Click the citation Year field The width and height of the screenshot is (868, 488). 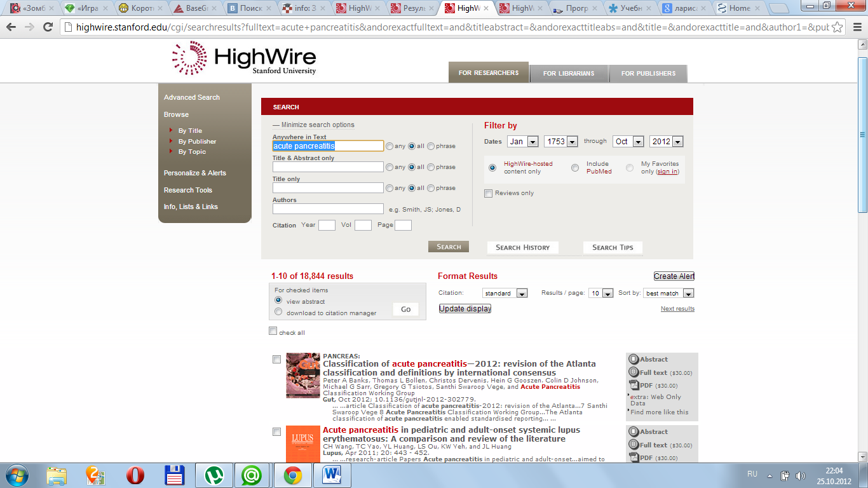[327, 226]
